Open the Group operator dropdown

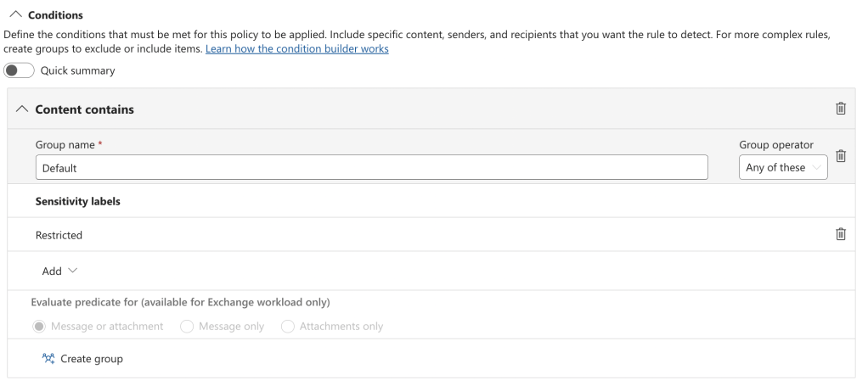pos(782,168)
